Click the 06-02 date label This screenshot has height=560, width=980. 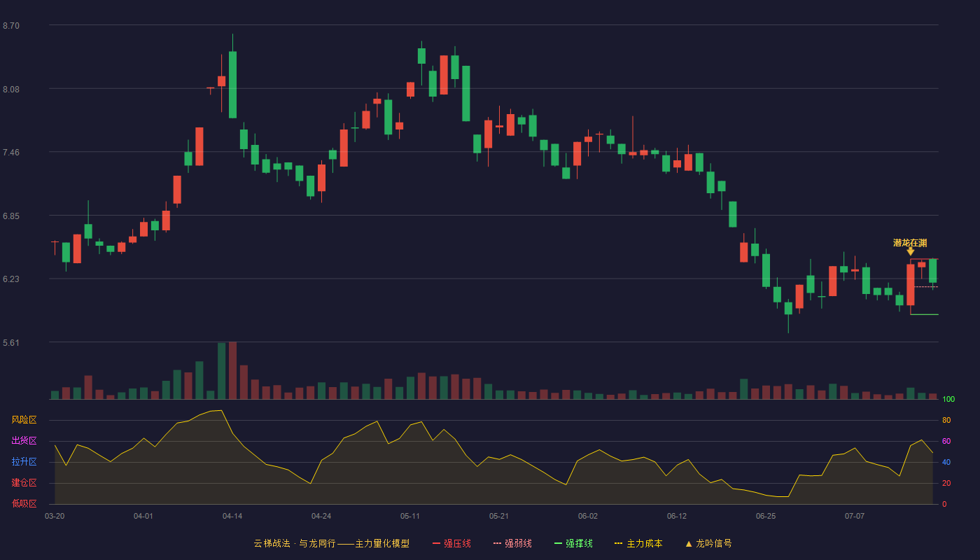(588, 516)
